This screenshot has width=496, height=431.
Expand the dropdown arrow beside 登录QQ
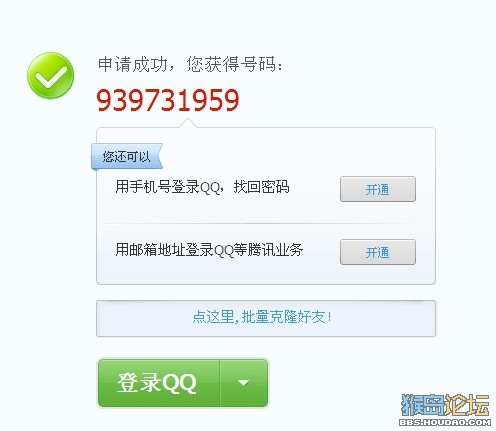[244, 383]
